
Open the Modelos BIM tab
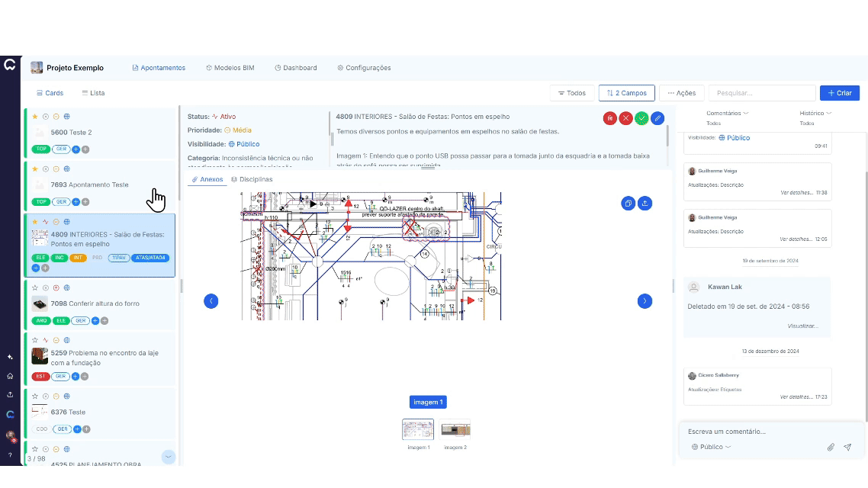click(x=230, y=68)
